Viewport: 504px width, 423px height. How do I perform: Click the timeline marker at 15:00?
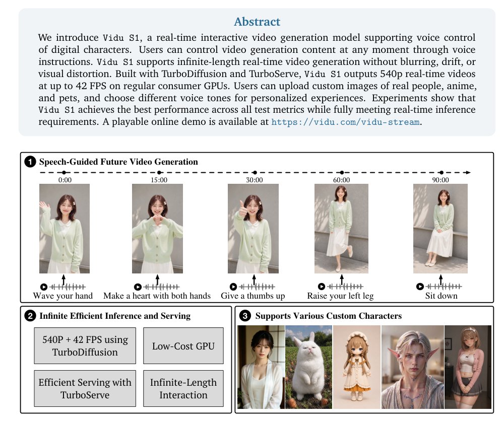point(159,173)
